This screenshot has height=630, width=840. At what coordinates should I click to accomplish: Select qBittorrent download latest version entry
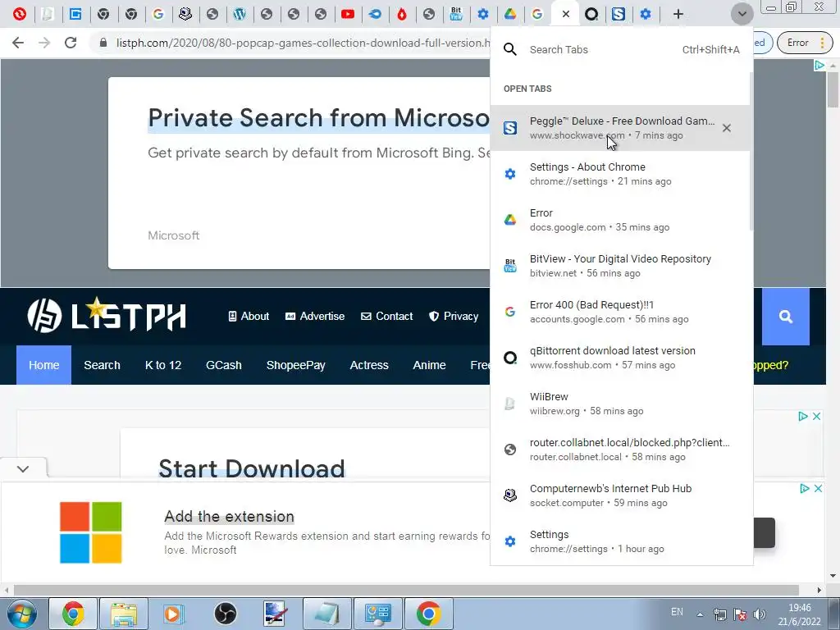(x=620, y=358)
